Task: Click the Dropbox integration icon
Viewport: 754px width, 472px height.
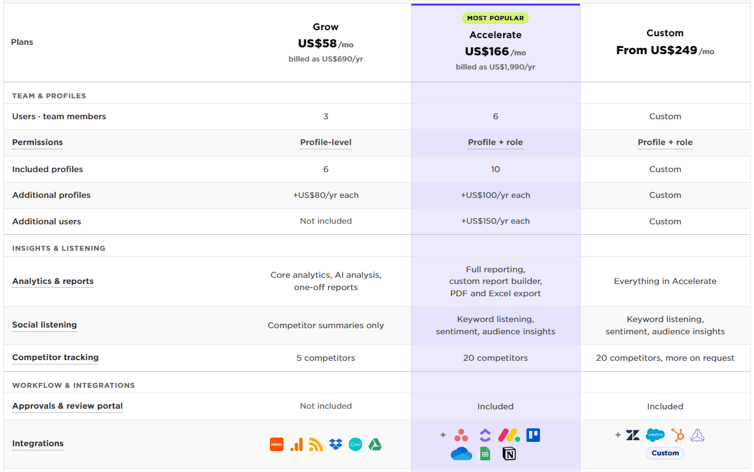Action: click(x=336, y=444)
